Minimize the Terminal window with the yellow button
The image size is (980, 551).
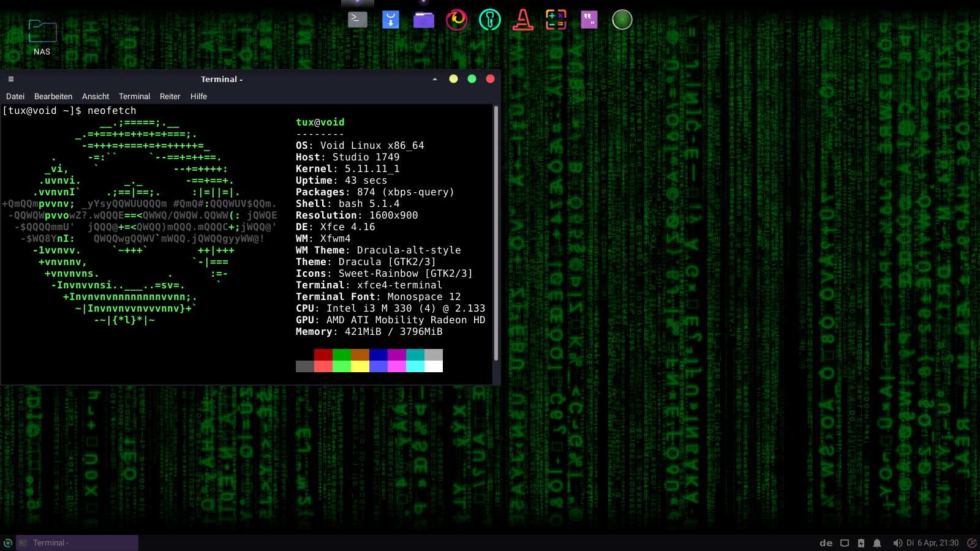pyautogui.click(x=453, y=79)
